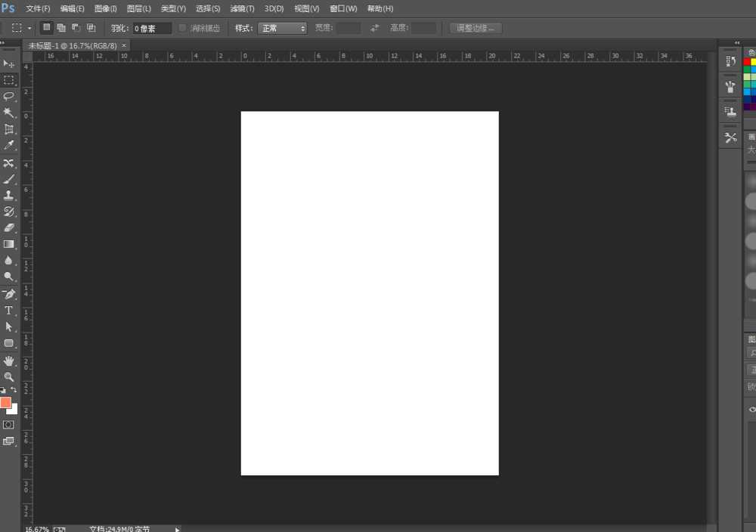The height and width of the screenshot is (532, 756).
Task: Toggle Quick Mask mode in toolbox
Action: [8, 425]
